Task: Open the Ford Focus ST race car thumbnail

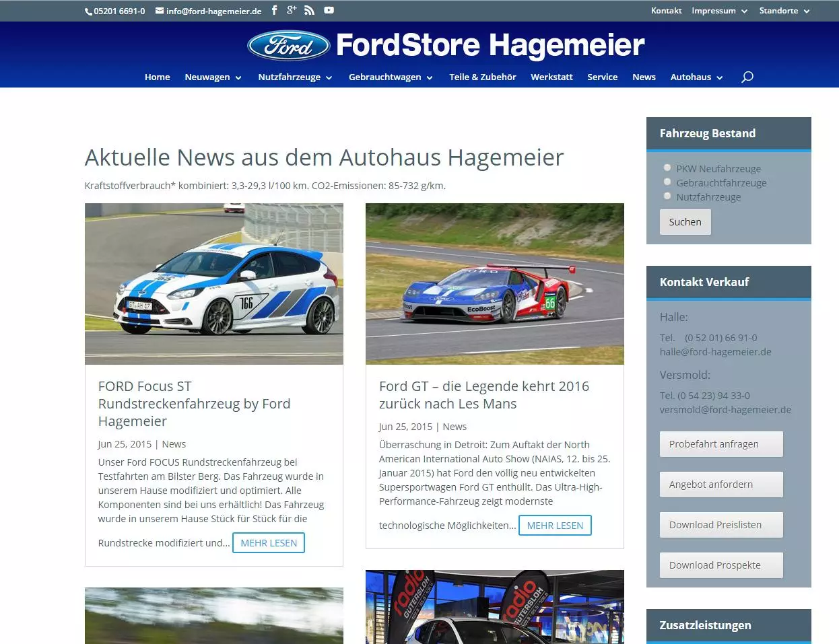Action: [x=214, y=284]
